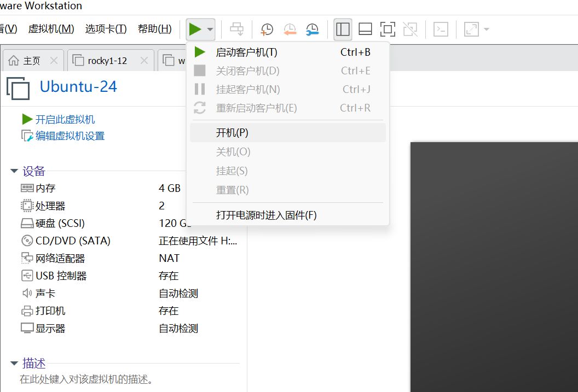Open the 帮助(H) menu

click(x=155, y=29)
